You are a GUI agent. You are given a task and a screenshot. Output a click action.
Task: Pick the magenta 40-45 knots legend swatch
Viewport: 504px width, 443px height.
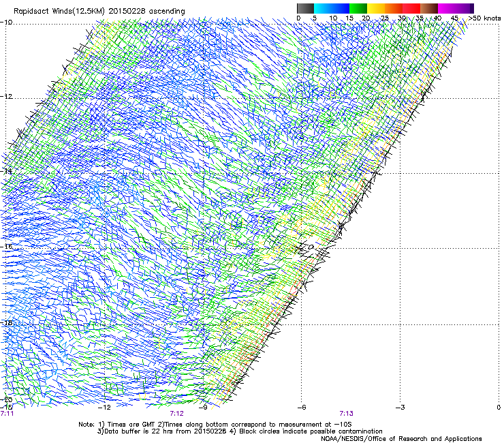[x=447, y=8]
